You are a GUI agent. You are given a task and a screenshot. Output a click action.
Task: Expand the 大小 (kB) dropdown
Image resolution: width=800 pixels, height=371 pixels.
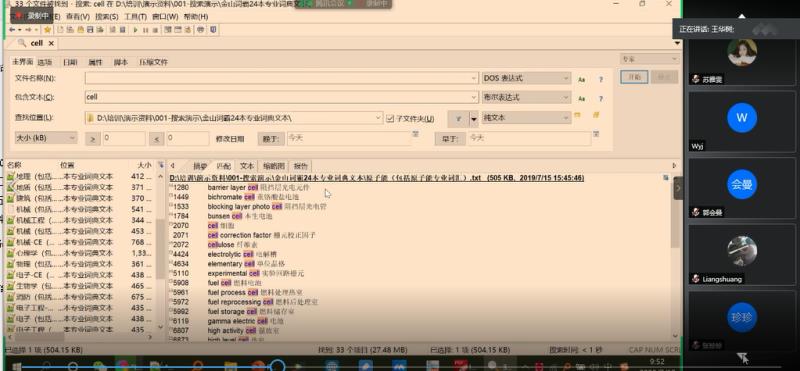pyautogui.click(x=46, y=138)
